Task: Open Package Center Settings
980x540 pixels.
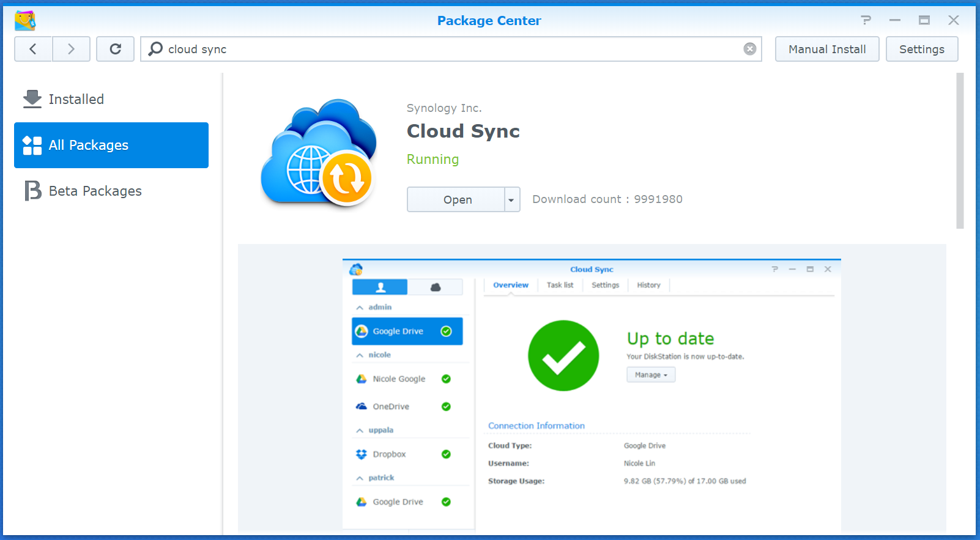Action: point(921,49)
